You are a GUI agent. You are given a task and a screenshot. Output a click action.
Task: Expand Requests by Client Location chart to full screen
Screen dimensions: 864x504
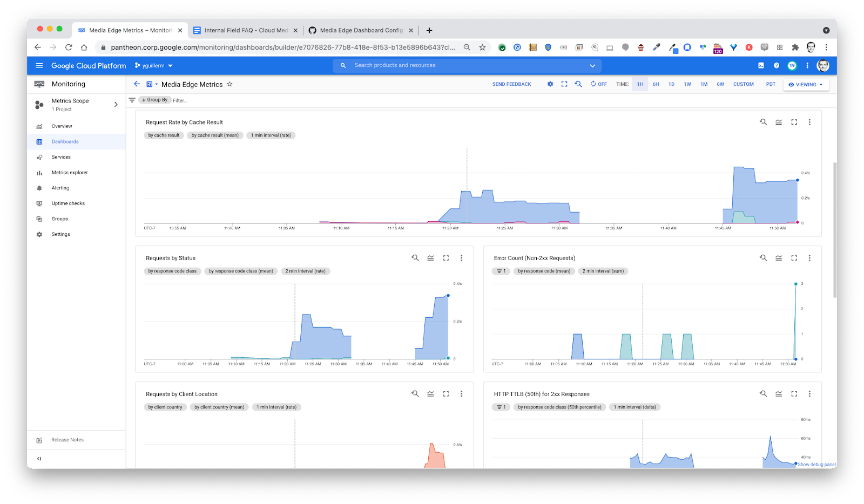click(446, 394)
